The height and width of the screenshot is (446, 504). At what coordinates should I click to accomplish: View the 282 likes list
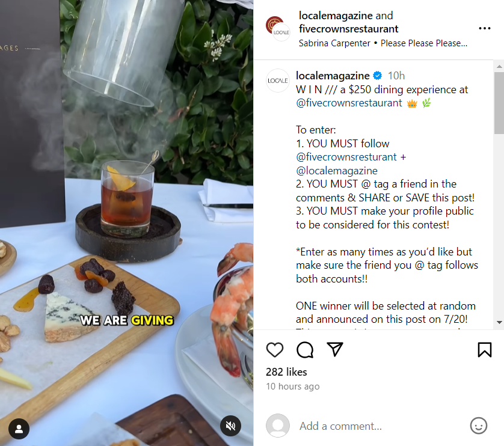tap(286, 372)
